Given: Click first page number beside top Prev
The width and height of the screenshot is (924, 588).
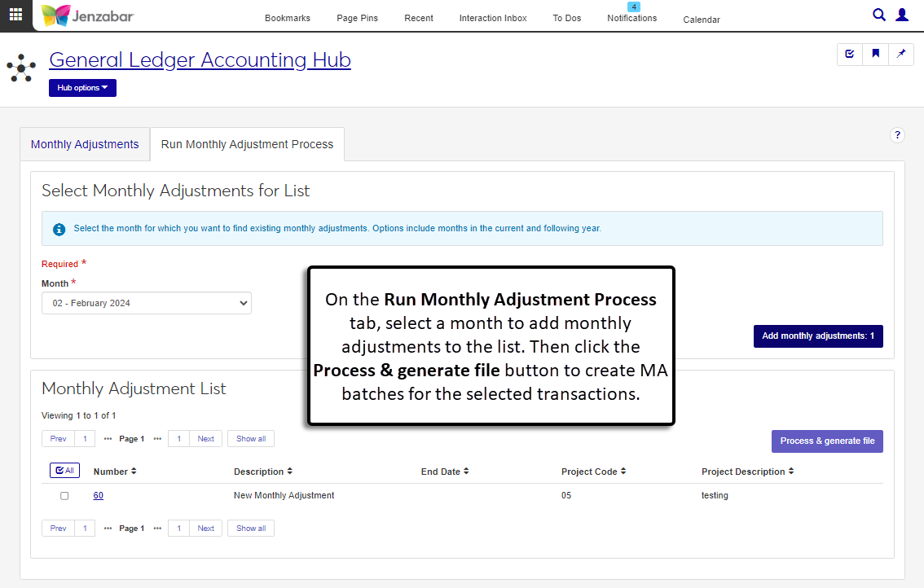Looking at the screenshot, I should pyautogui.click(x=85, y=439).
